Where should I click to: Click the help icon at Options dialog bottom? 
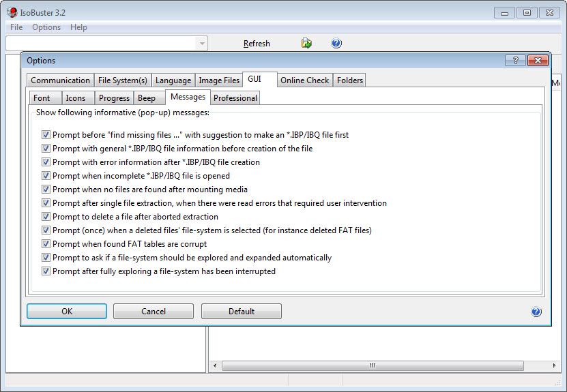click(536, 312)
